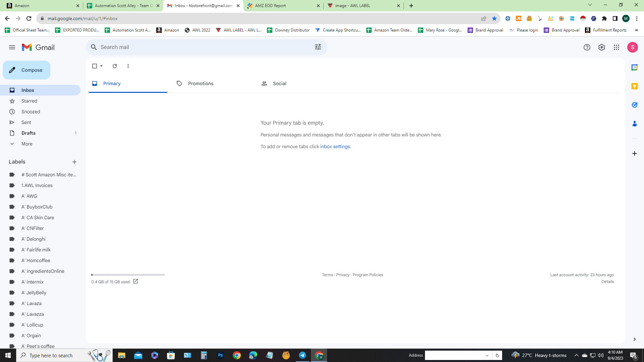Open Google apps grid
The width and height of the screenshot is (644, 362).
click(x=616, y=47)
